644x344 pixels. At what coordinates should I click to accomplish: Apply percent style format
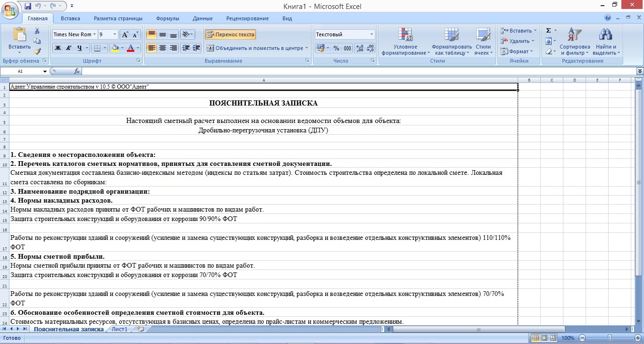(x=336, y=48)
